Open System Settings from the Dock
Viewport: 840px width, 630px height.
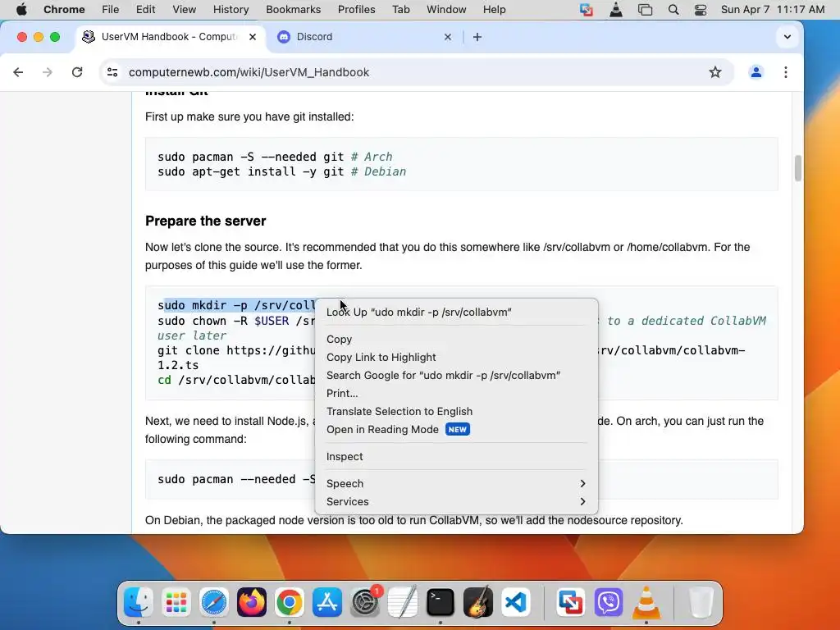pos(365,602)
